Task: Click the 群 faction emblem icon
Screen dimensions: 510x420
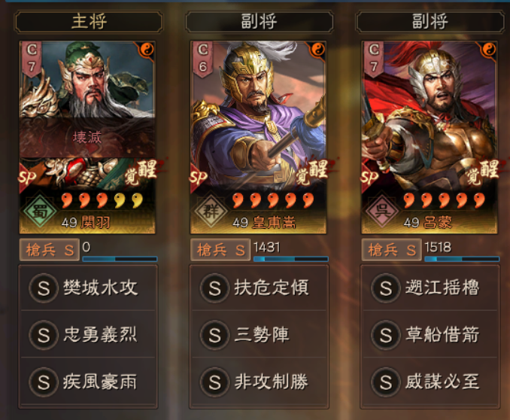Action: coord(211,211)
